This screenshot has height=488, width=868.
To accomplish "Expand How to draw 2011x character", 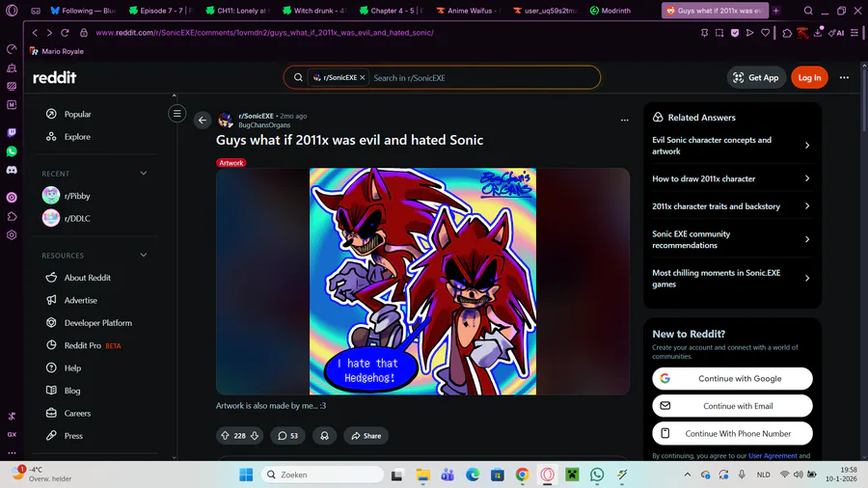I will click(731, 178).
